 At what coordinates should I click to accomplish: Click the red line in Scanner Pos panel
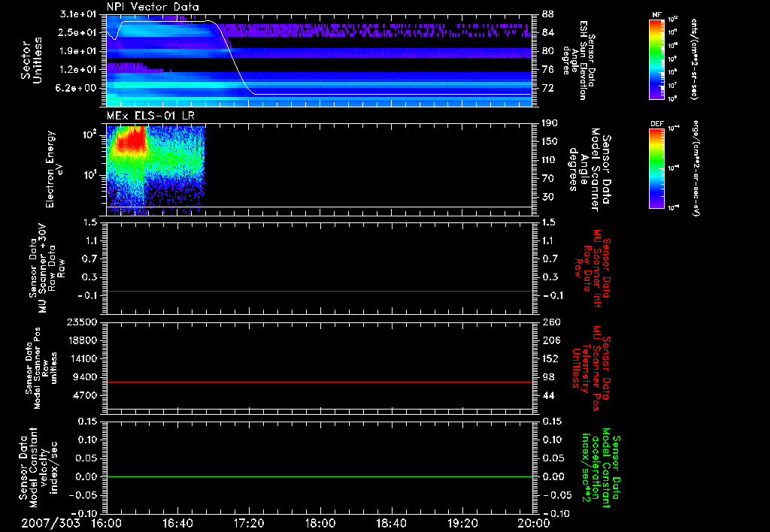[x=319, y=382]
